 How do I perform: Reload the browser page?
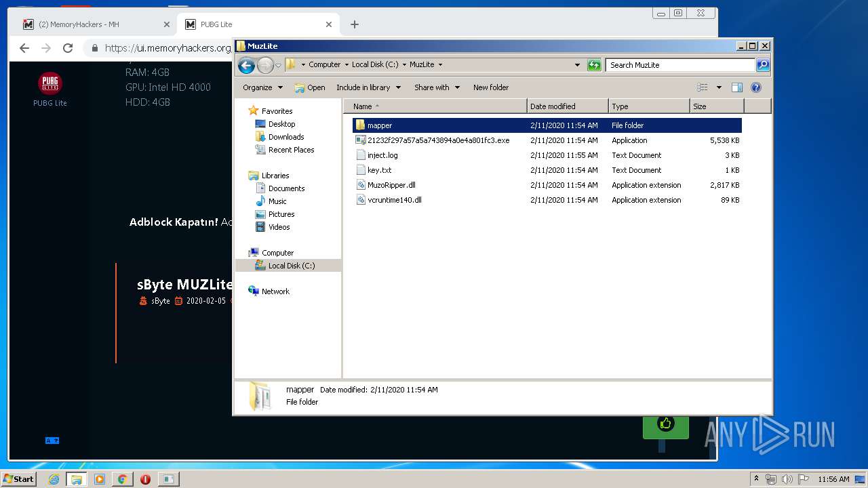pos(68,48)
